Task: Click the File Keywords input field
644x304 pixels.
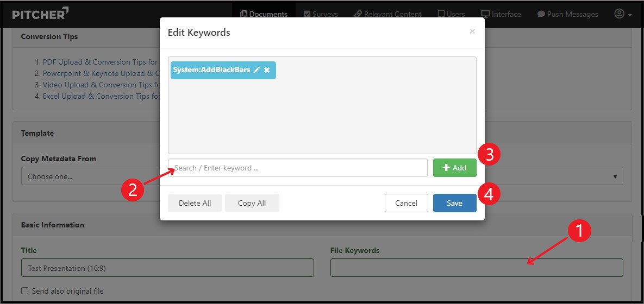Action: [476, 268]
